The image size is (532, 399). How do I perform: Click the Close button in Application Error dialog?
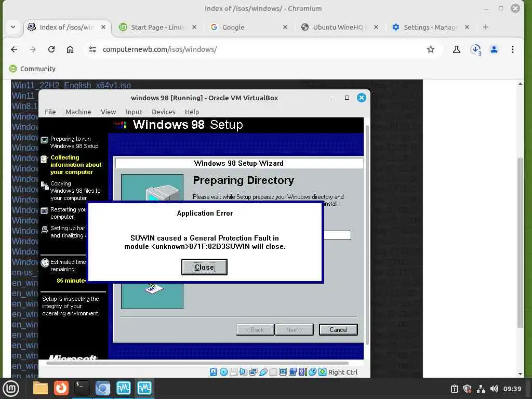point(204,267)
